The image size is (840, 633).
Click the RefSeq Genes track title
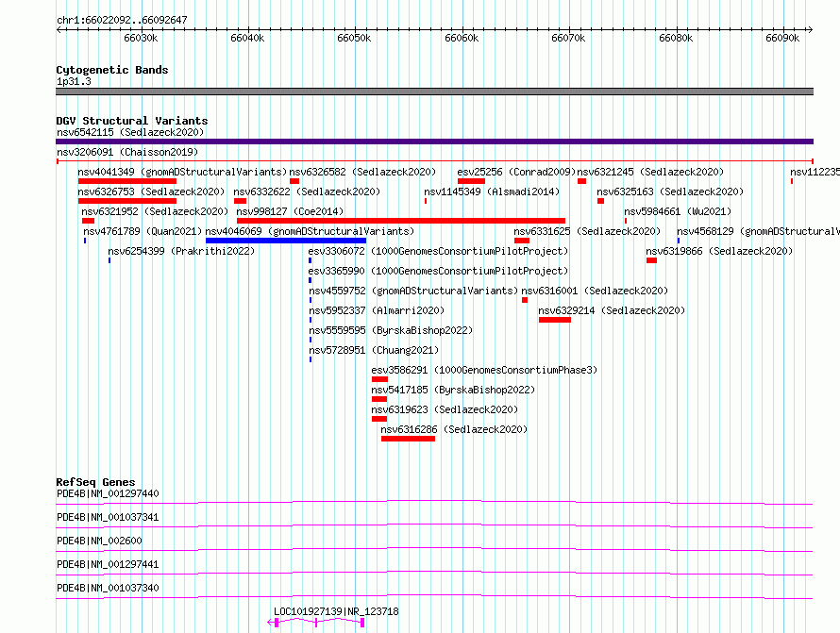[x=95, y=482]
